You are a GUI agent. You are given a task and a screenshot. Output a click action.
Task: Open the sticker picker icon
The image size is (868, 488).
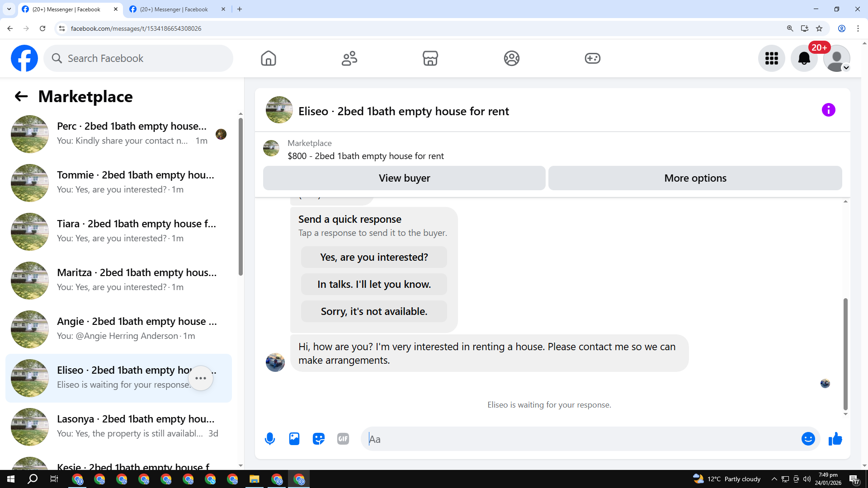pyautogui.click(x=319, y=439)
